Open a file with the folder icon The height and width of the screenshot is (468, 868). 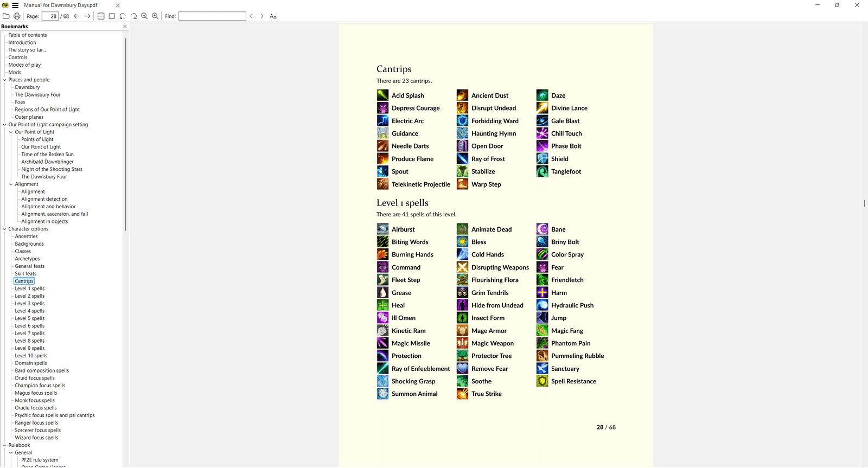(6, 16)
